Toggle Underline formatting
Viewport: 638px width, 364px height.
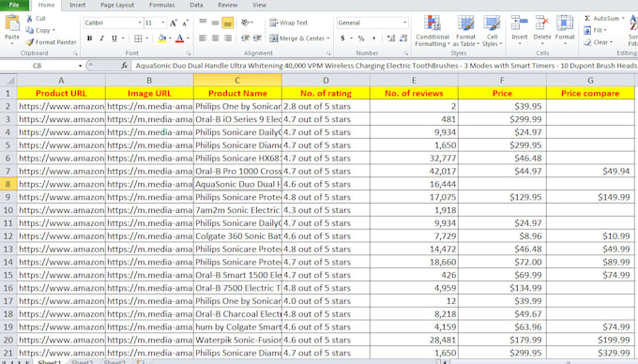tap(114, 38)
